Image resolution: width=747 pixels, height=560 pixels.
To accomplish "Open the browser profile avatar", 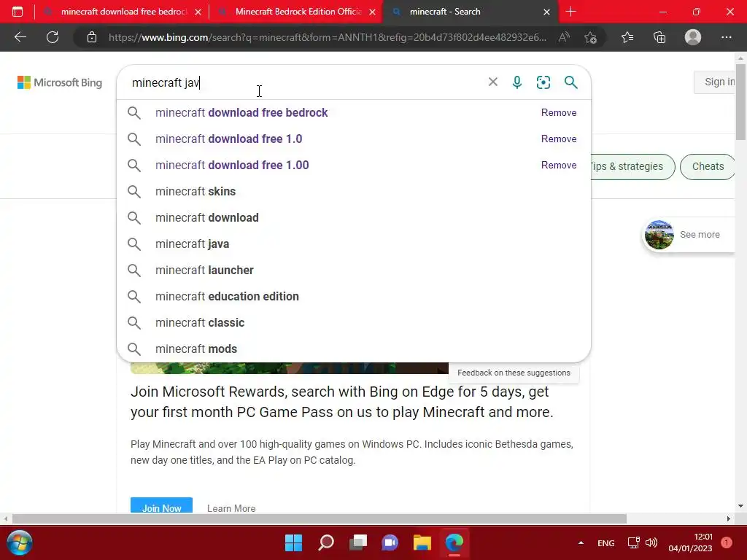I will pyautogui.click(x=693, y=37).
